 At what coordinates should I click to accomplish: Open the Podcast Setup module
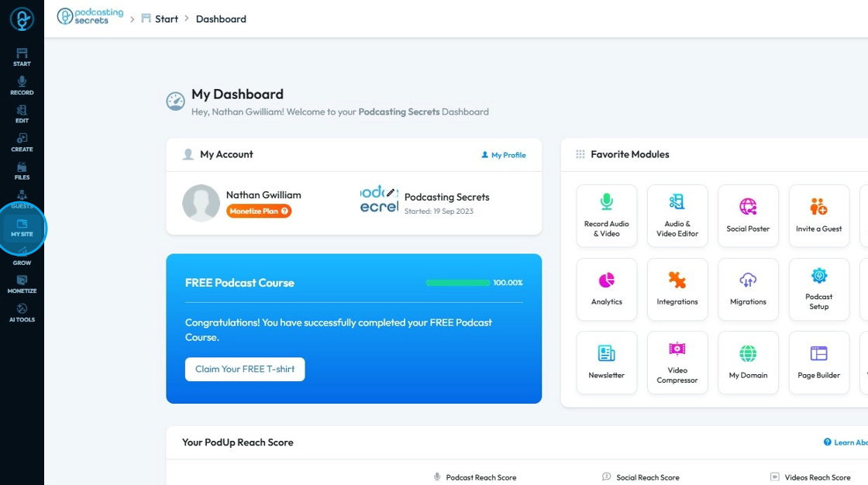click(x=818, y=289)
